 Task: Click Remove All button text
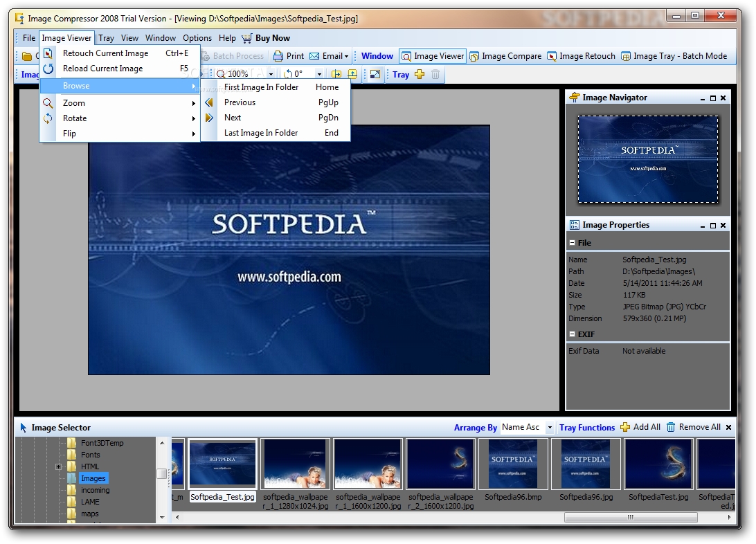pos(700,427)
